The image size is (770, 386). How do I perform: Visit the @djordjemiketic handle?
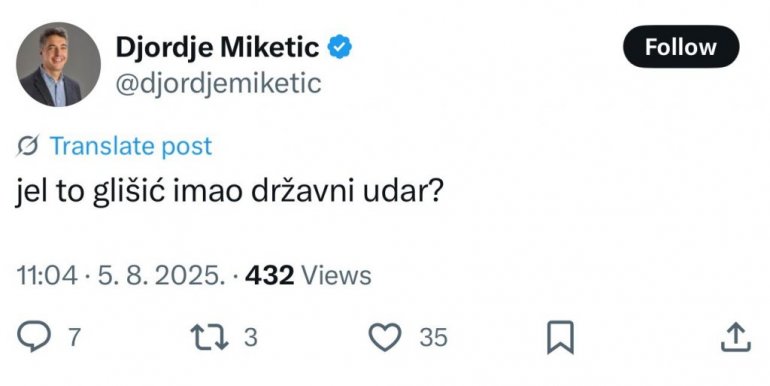(219, 83)
